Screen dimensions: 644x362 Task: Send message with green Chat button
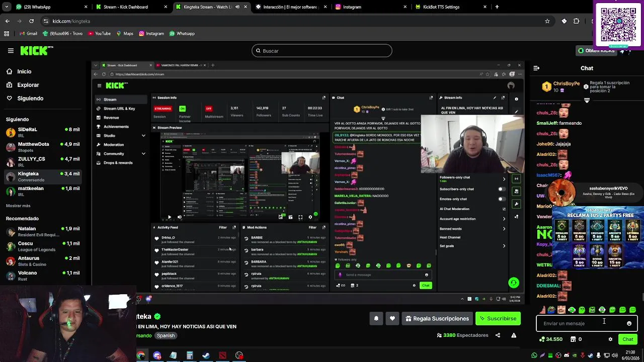627,339
